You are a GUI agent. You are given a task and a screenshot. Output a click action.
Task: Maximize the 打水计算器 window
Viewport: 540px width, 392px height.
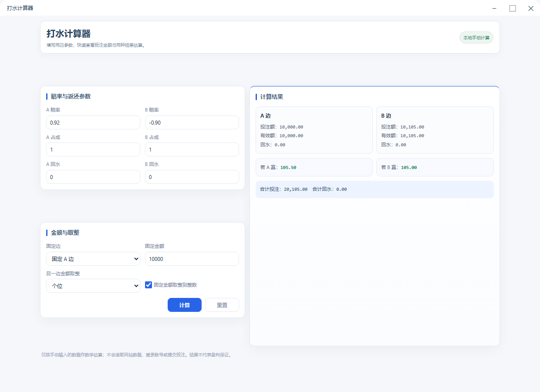click(513, 8)
